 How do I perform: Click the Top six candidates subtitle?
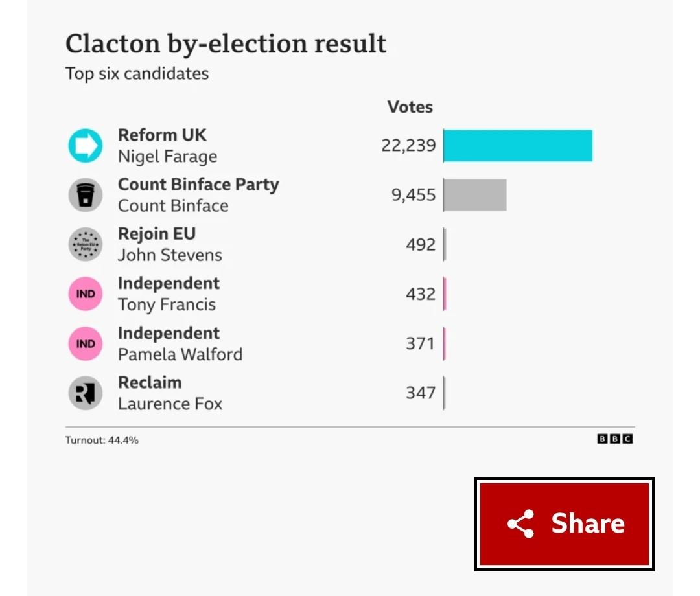[x=137, y=74]
